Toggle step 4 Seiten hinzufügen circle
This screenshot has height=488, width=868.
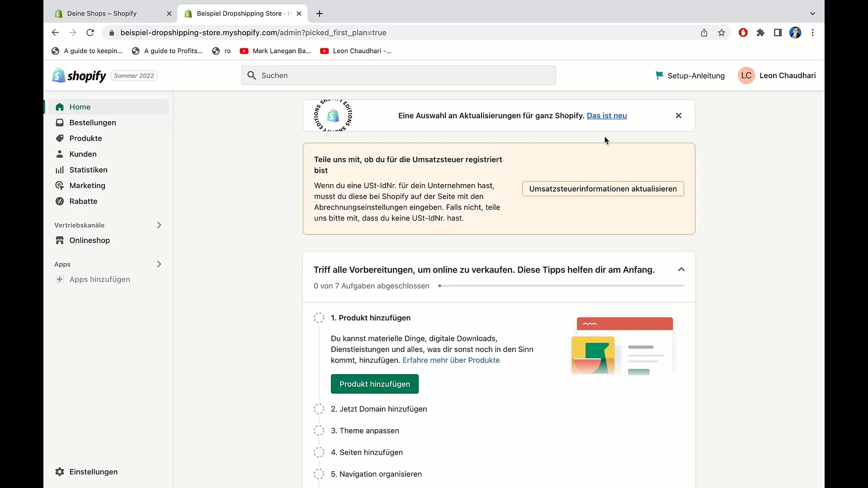[319, 452]
